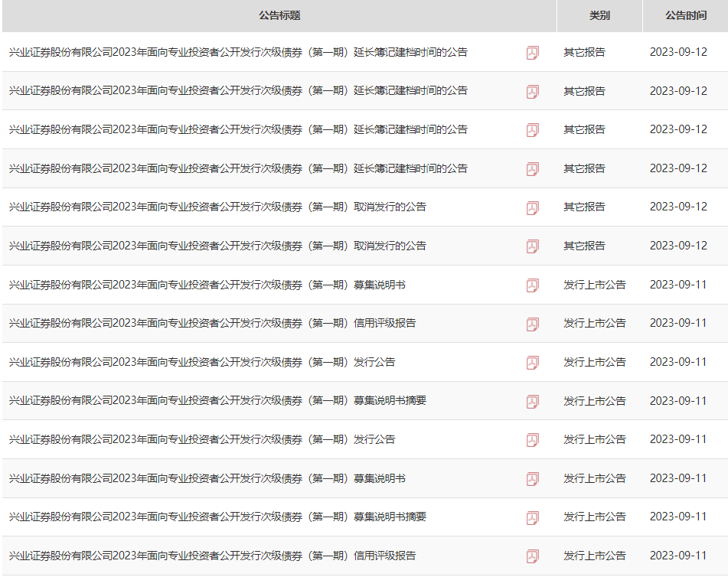Image resolution: width=728 pixels, height=577 pixels.
Task: Open PDF icon of second 延长簿记建档时间的公告 row
Action: click(x=533, y=92)
